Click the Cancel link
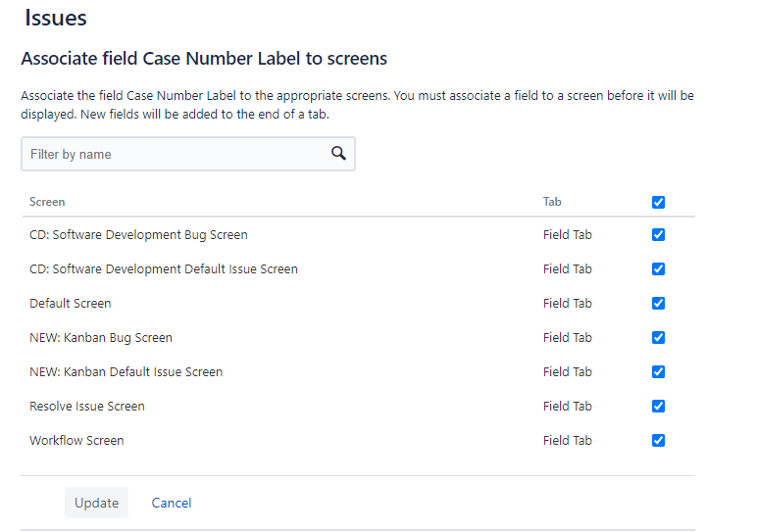 tap(172, 503)
